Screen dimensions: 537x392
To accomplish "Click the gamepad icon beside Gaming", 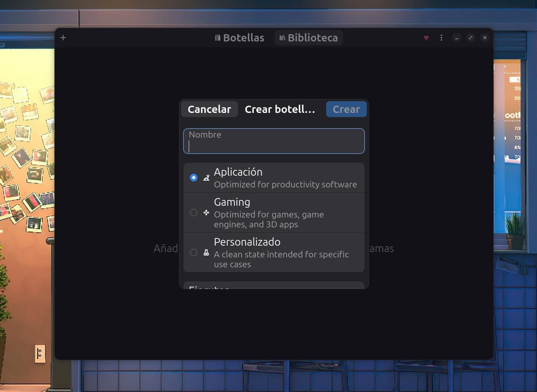I will (206, 213).
